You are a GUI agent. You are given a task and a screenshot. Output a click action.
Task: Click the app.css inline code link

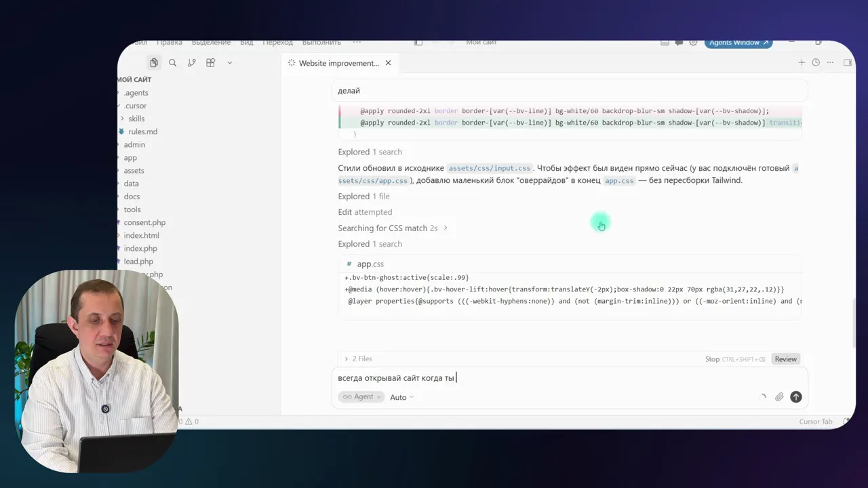pyautogui.click(x=619, y=181)
